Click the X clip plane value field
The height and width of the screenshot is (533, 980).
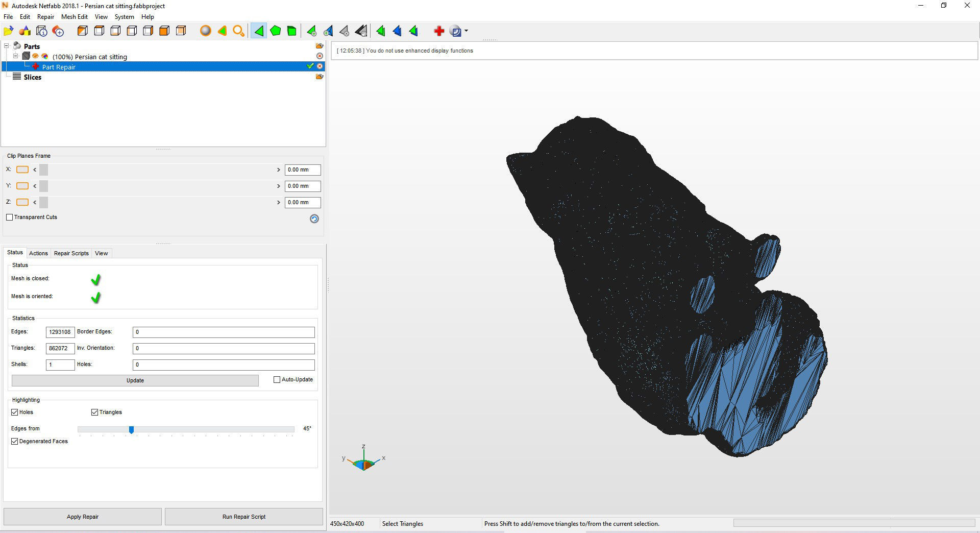click(303, 169)
